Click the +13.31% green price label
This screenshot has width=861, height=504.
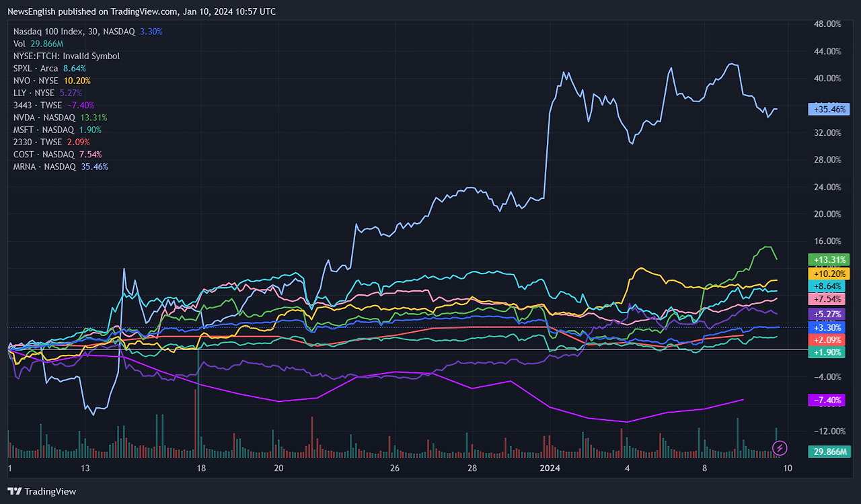(x=829, y=259)
